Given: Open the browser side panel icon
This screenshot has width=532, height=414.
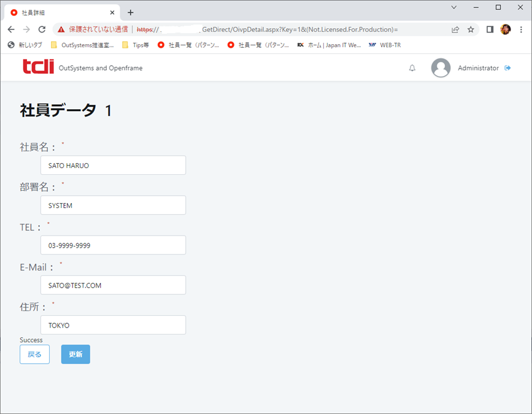Looking at the screenshot, I should pyautogui.click(x=490, y=29).
